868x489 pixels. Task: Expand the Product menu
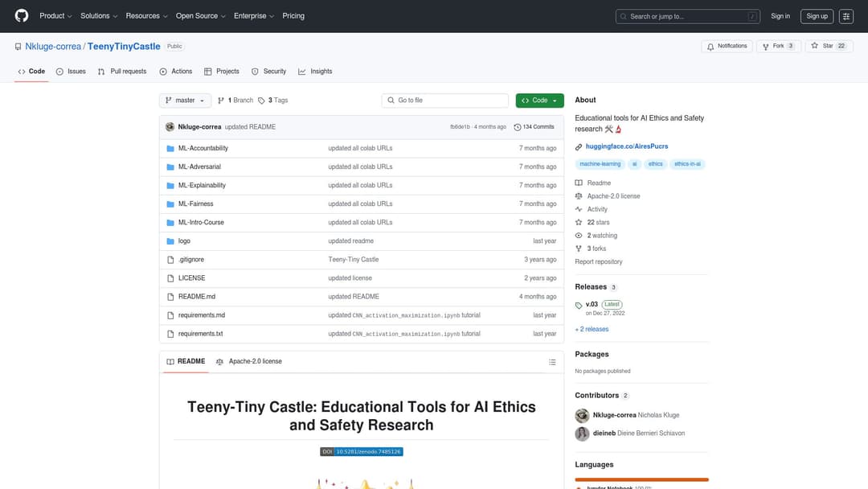55,16
